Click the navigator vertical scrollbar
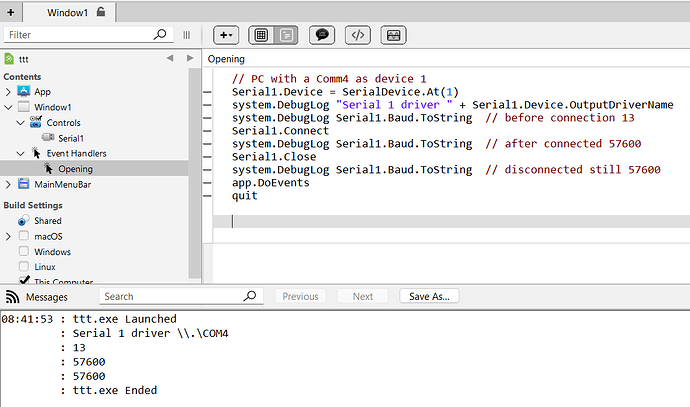The image size is (690, 407). 194,173
